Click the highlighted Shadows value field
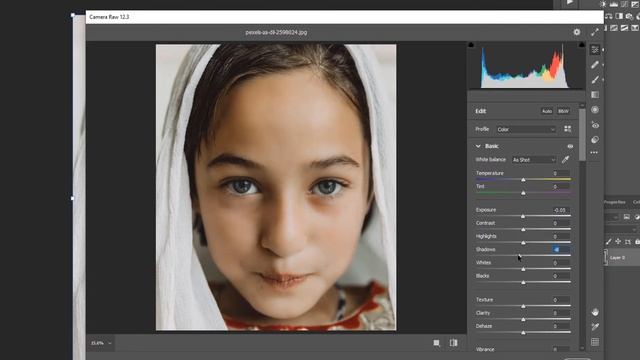The height and width of the screenshot is (360, 640). click(560, 249)
